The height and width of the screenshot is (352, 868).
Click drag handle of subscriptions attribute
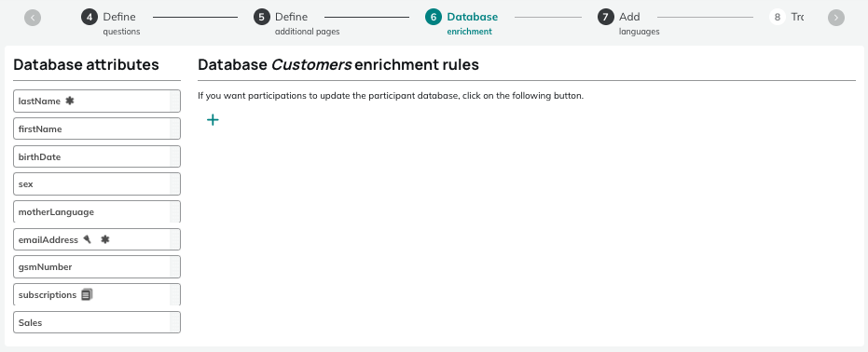pyautogui.click(x=174, y=294)
